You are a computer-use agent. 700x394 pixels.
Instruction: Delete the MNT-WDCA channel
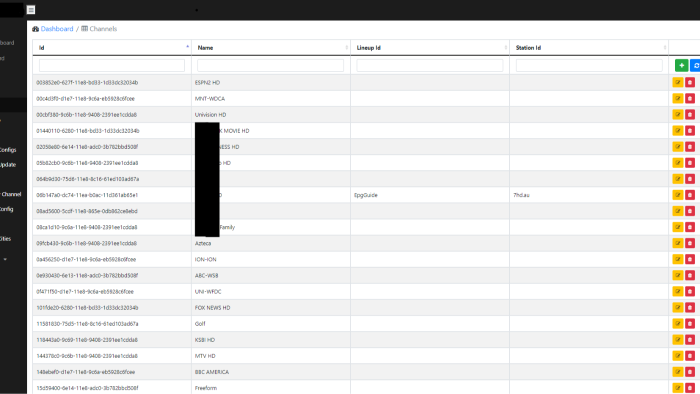coord(690,99)
